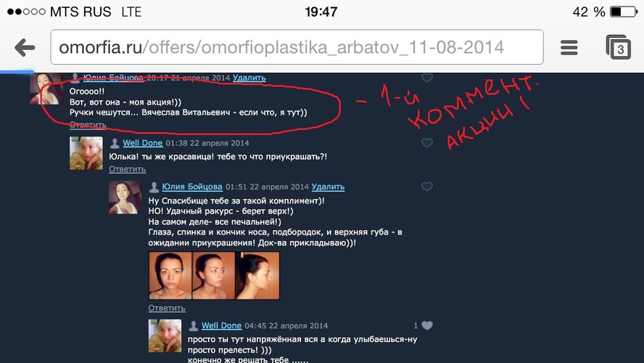Like Well Done's 01:38 comment heart
Viewport: 644px width, 363px height.
[427, 142]
